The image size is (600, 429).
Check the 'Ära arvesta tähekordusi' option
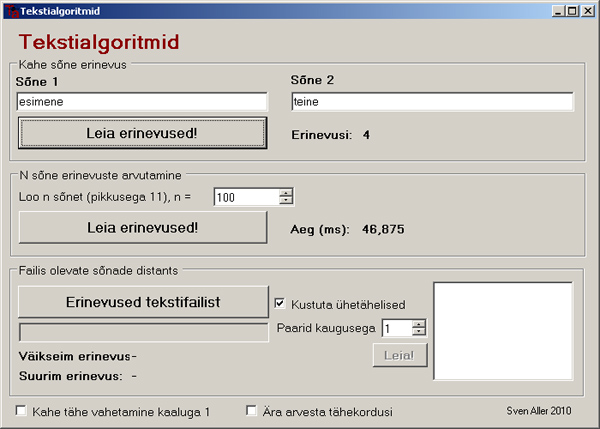(x=252, y=411)
